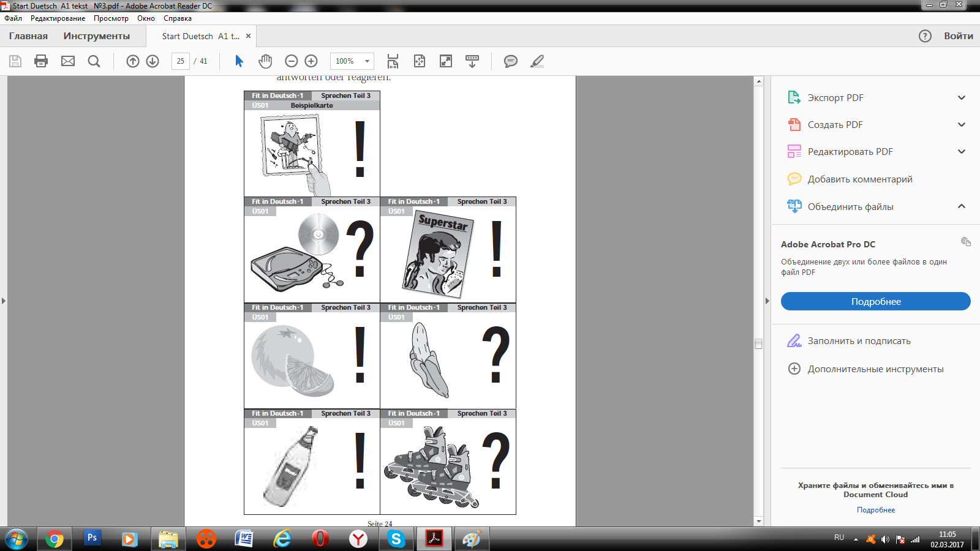The image size is (980, 551).
Task: Switch to the Инструменты tab
Action: (96, 36)
